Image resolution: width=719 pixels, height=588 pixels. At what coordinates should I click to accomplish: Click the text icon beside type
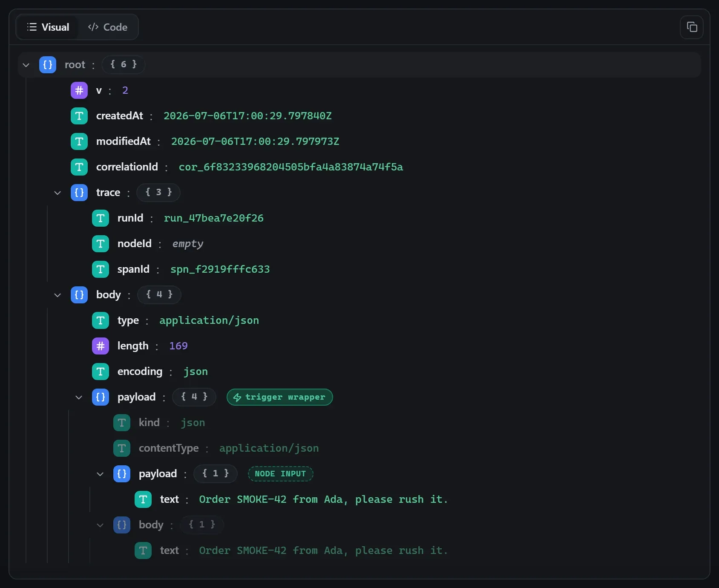pyautogui.click(x=101, y=320)
